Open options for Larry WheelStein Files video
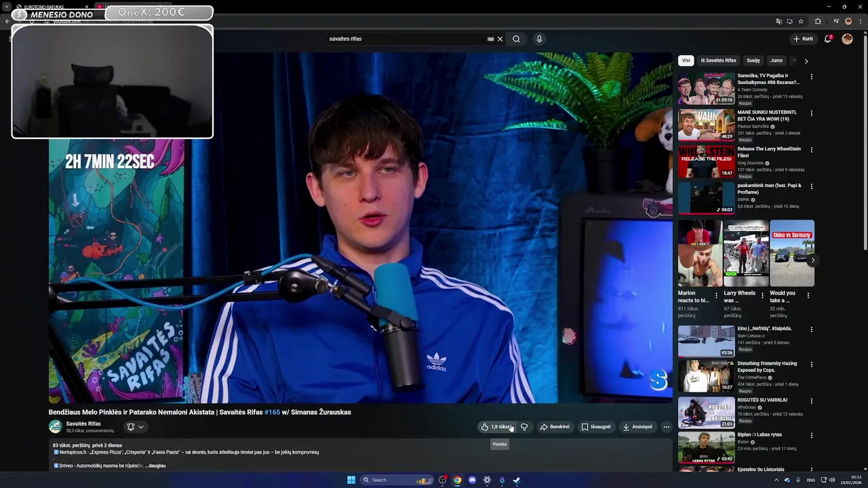 pos(811,150)
